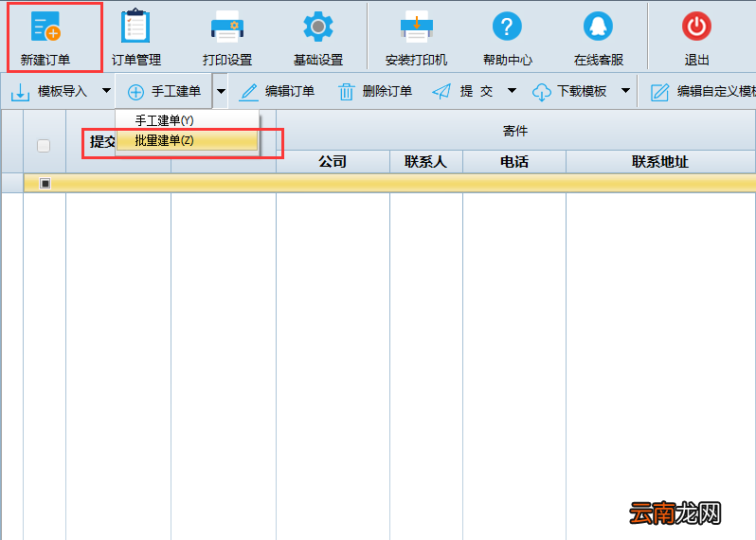Open the 新建订单 new order icon
This screenshot has width=756, height=540.
45,38
